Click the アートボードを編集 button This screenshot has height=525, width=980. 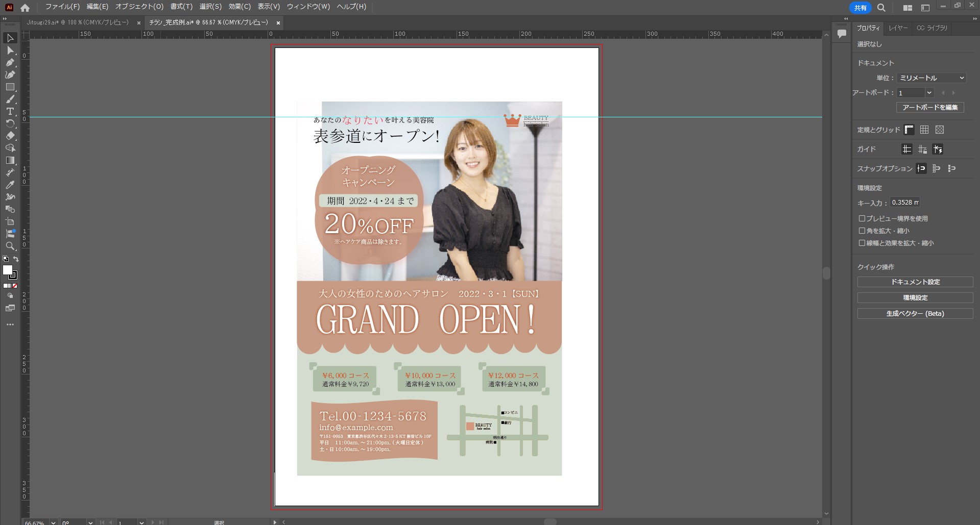(930, 108)
